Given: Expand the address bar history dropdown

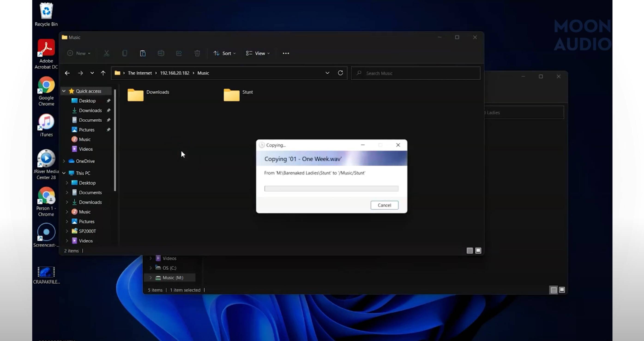Looking at the screenshot, I should tap(327, 73).
